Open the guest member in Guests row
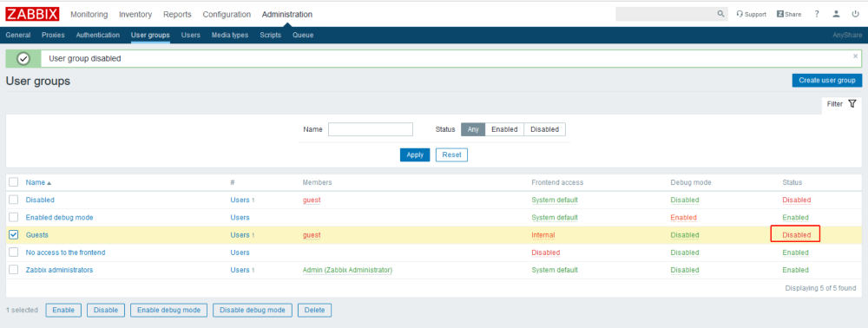This screenshot has height=328, width=868. pos(312,235)
